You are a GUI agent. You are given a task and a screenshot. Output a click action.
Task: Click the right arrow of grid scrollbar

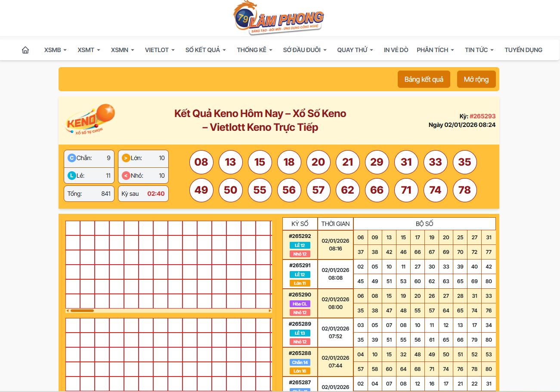tap(270, 311)
